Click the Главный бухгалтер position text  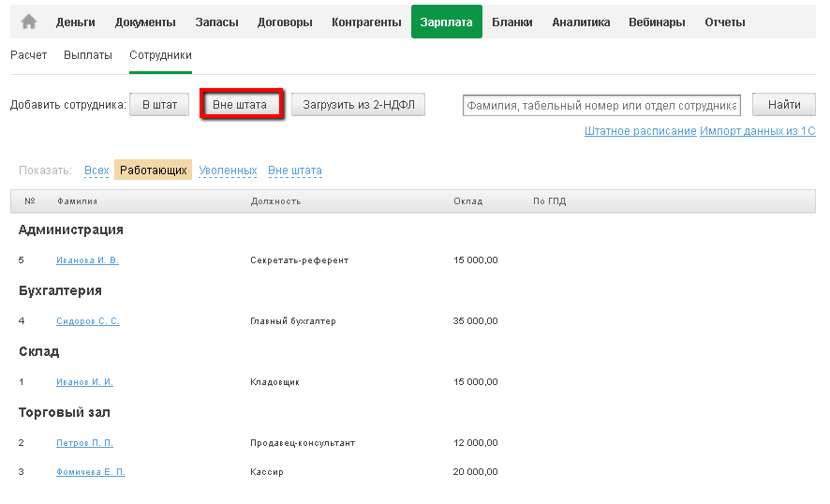click(x=293, y=320)
